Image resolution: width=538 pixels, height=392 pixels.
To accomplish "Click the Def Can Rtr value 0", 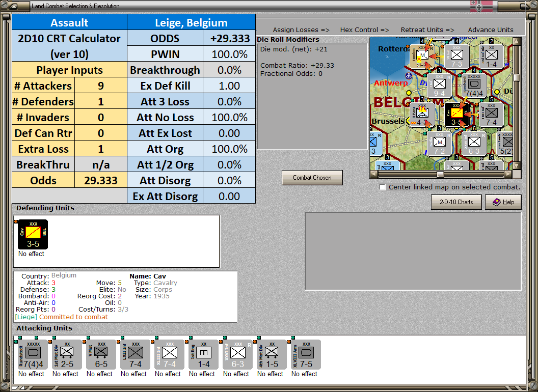I will (101, 133).
